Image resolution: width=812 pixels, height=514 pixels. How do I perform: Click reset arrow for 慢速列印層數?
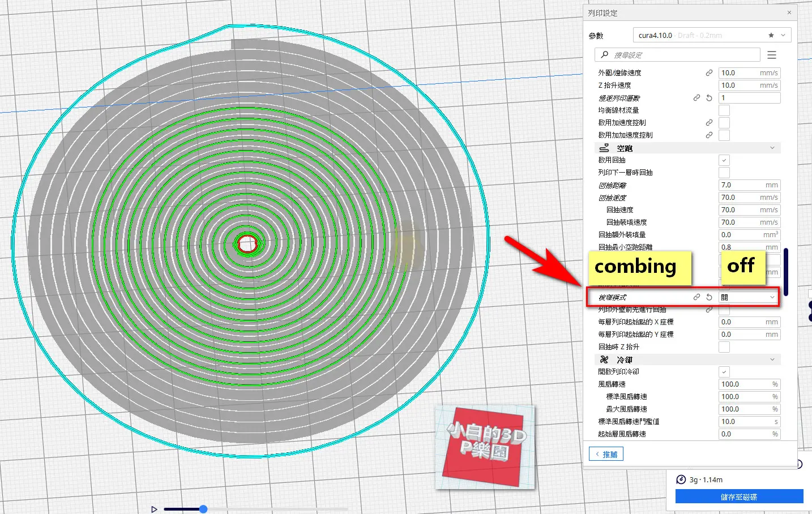(709, 98)
